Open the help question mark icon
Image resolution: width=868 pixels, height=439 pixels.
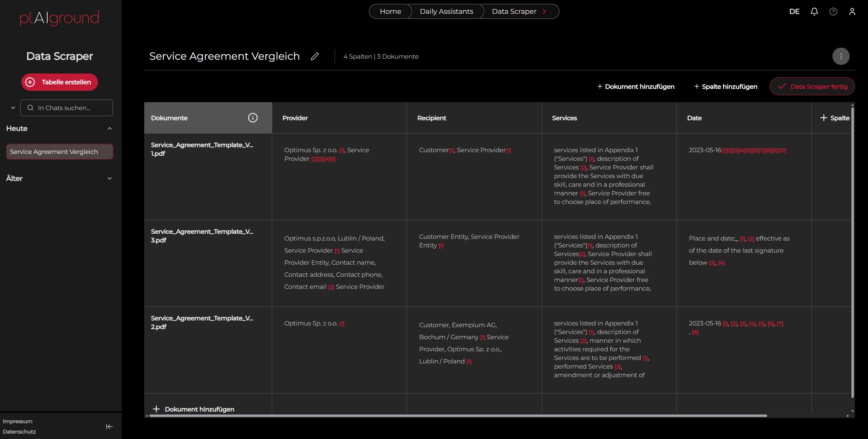tap(833, 12)
